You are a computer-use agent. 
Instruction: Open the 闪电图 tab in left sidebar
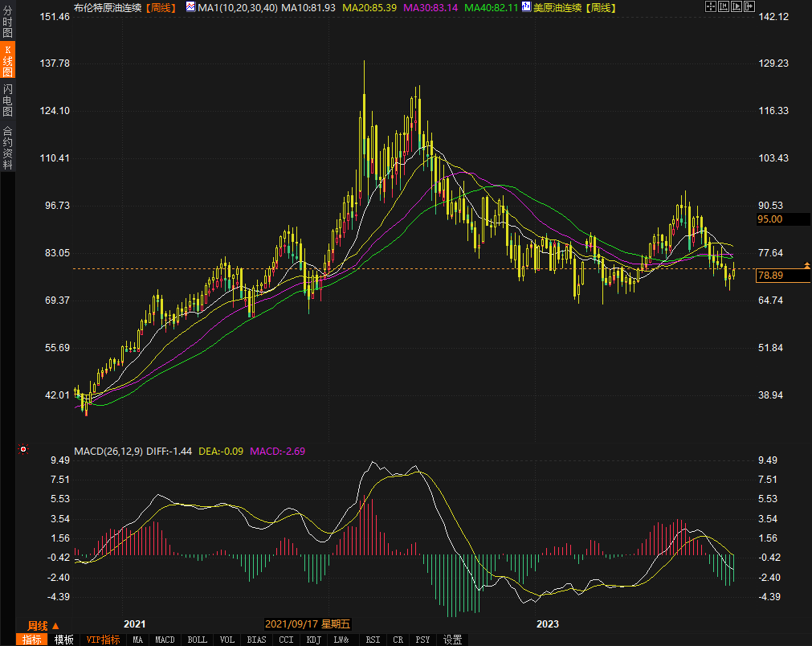tap(8, 100)
